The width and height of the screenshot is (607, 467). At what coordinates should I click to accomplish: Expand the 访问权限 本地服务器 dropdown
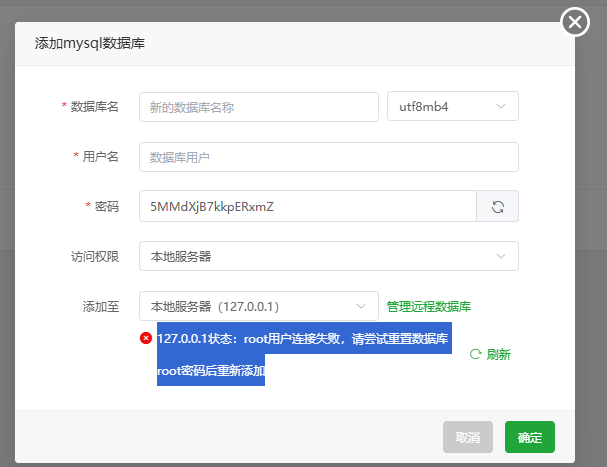pos(329,256)
